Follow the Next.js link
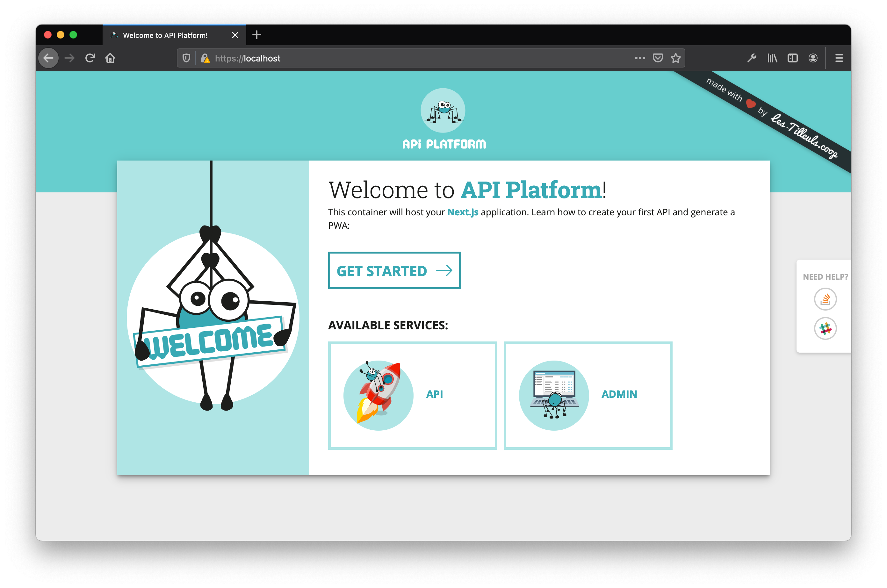 click(462, 212)
